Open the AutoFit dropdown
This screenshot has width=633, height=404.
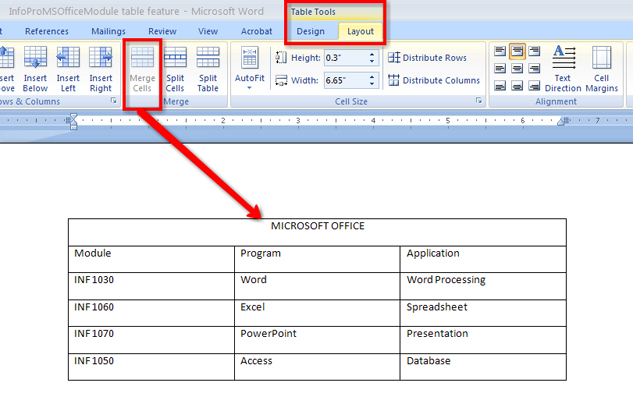coord(249,69)
